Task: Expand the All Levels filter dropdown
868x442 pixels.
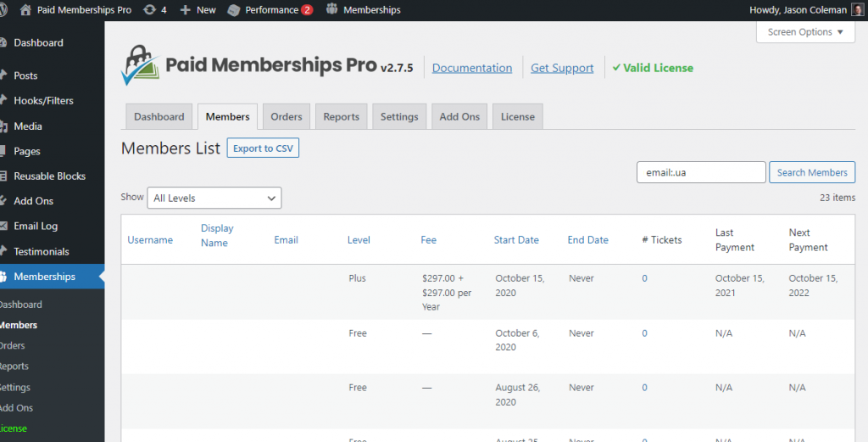Action: (x=214, y=198)
